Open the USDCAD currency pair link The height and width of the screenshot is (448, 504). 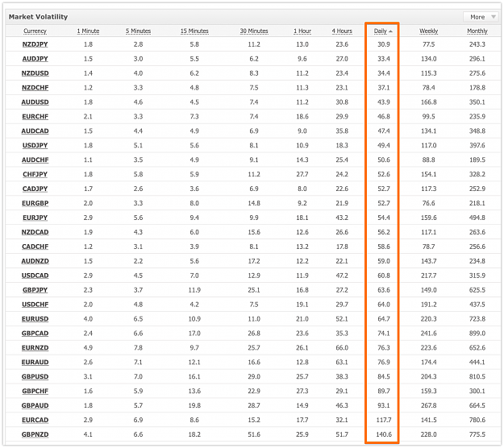(x=35, y=276)
